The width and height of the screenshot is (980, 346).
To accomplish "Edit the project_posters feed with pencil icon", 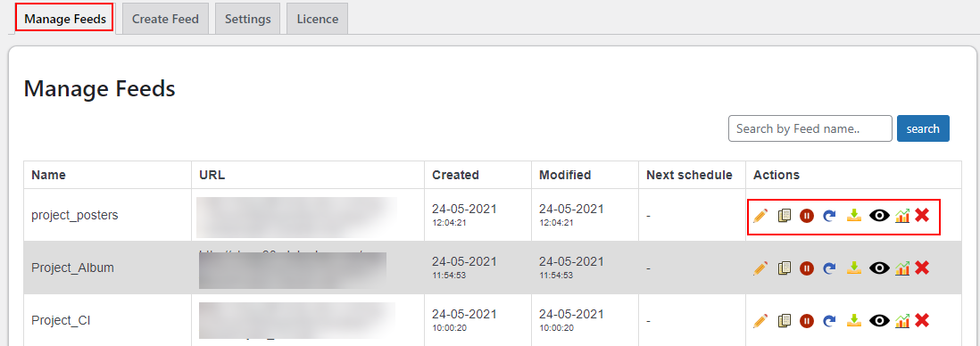I will (760, 216).
